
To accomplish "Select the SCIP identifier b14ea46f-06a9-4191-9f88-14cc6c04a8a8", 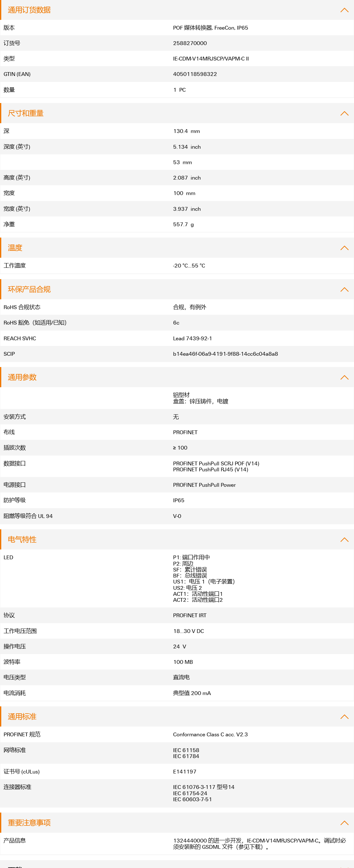I will pyautogui.click(x=225, y=354).
